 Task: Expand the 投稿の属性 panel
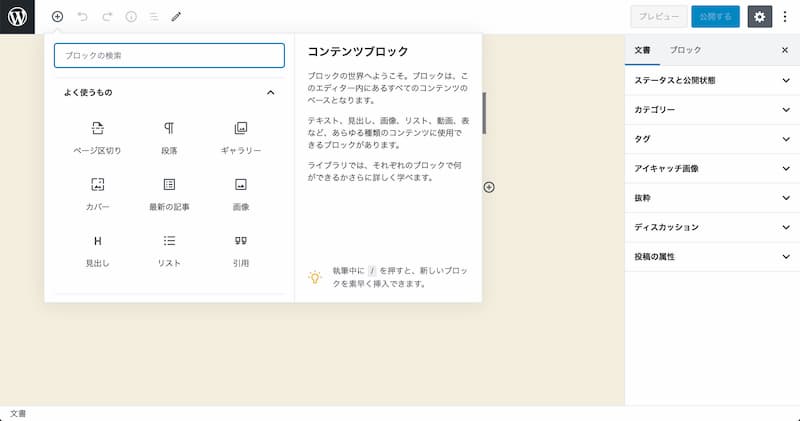(712, 257)
